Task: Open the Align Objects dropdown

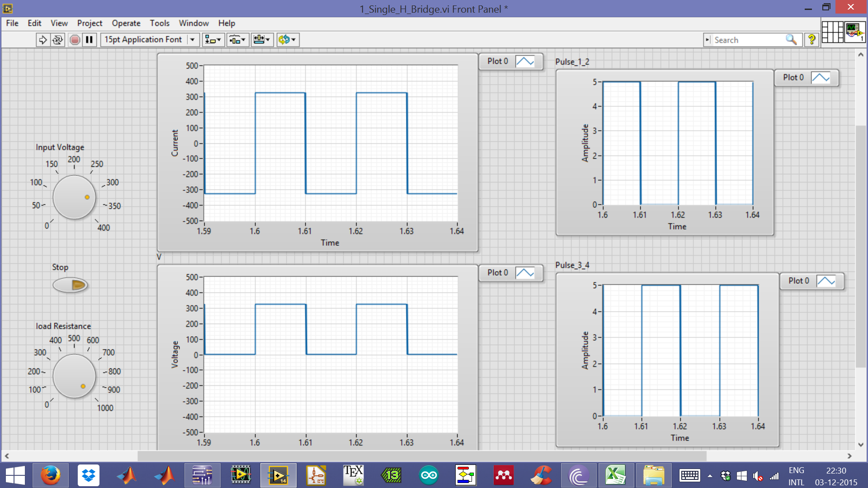Action: (213, 40)
